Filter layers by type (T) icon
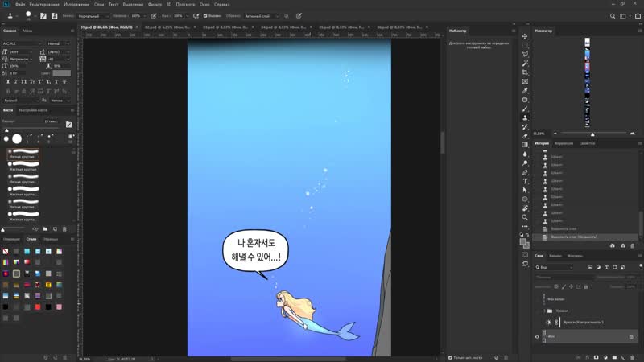This screenshot has height=362, width=644. 607,267
